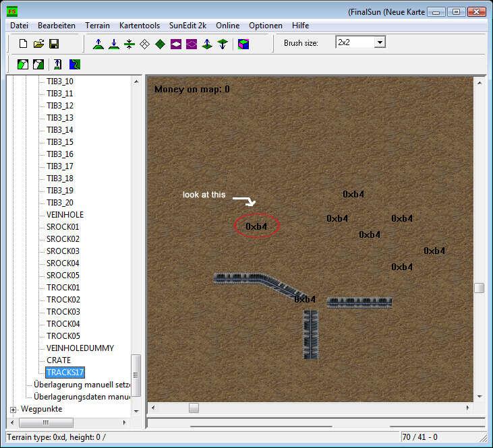Click map view vertical scrollbar thumb
The image size is (493, 448).
[479, 288]
